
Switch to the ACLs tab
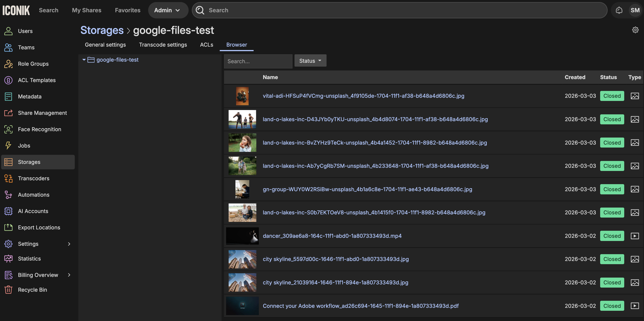point(206,45)
